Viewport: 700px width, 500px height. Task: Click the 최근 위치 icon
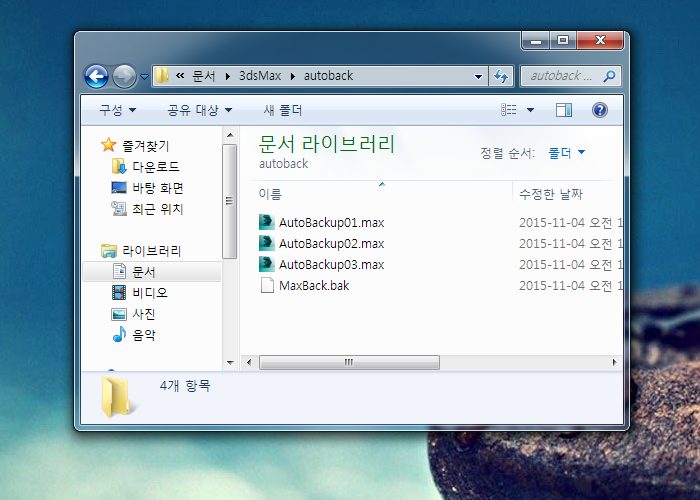point(119,208)
